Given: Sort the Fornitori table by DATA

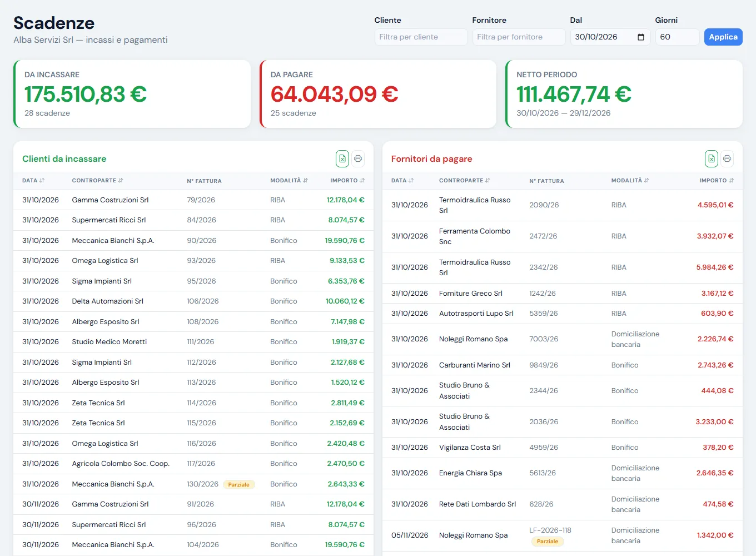Looking at the screenshot, I should point(402,181).
